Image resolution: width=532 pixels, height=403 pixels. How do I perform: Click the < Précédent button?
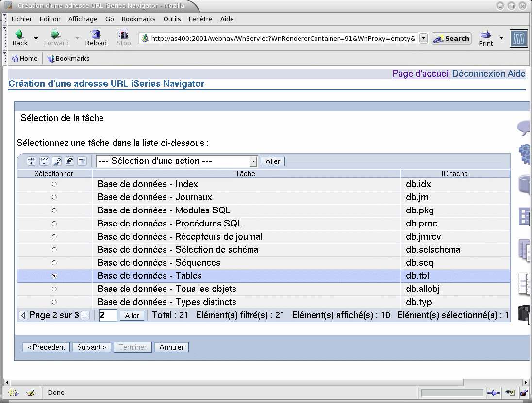point(46,347)
